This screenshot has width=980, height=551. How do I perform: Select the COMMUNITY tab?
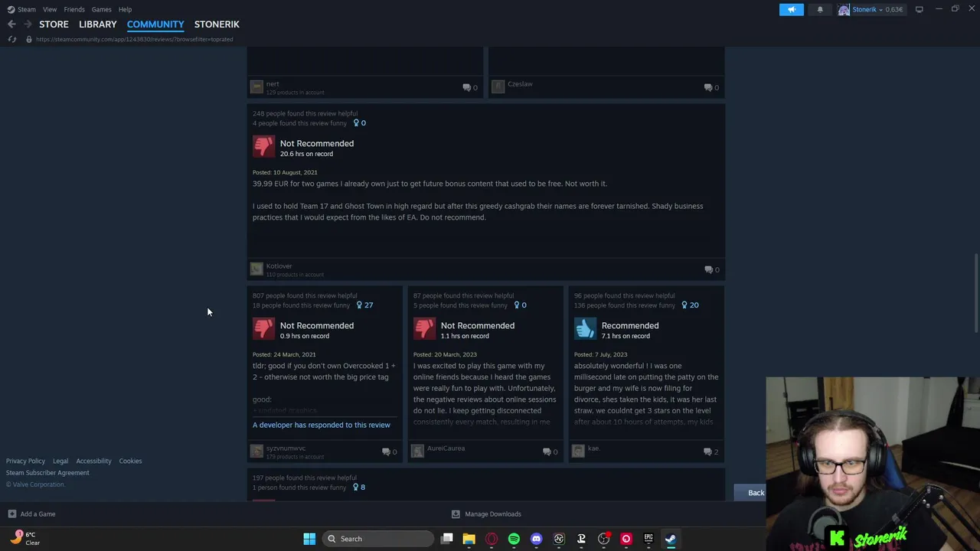tap(155, 24)
